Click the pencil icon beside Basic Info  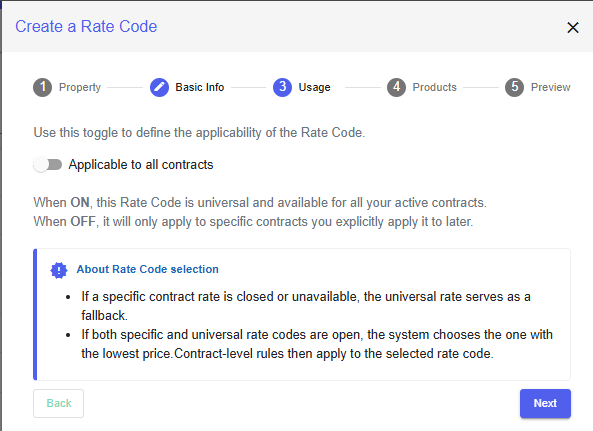click(x=159, y=87)
